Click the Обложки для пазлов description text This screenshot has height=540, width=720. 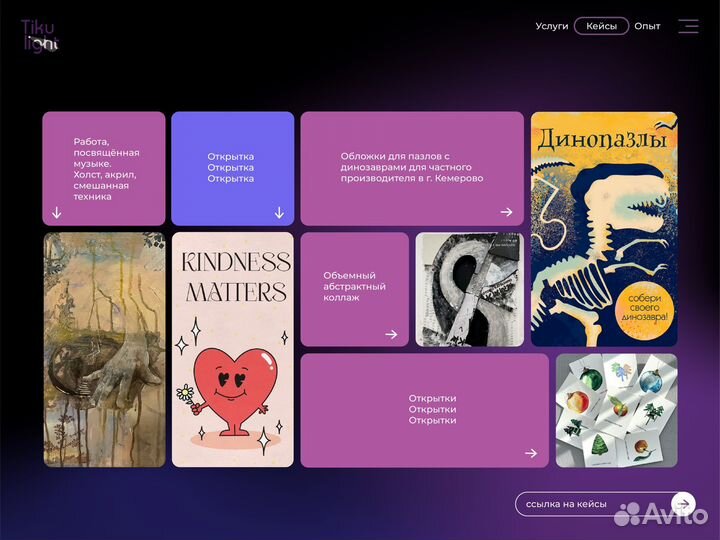click(x=411, y=167)
